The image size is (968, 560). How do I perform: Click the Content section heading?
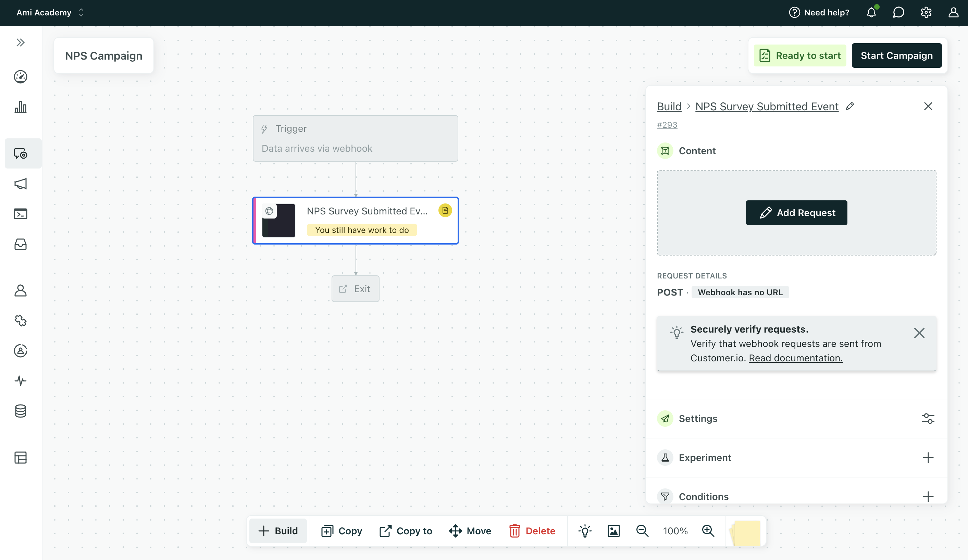pyautogui.click(x=697, y=151)
